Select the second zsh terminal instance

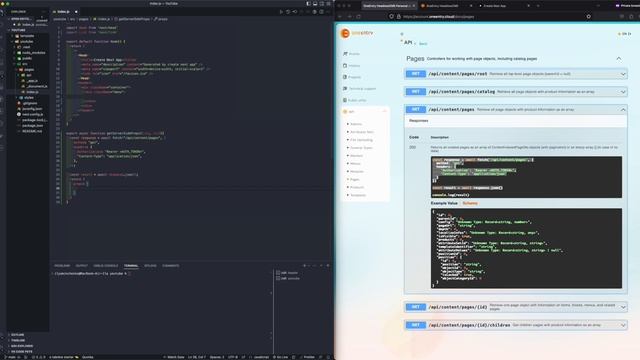pyautogui.click(x=288, y=278)
